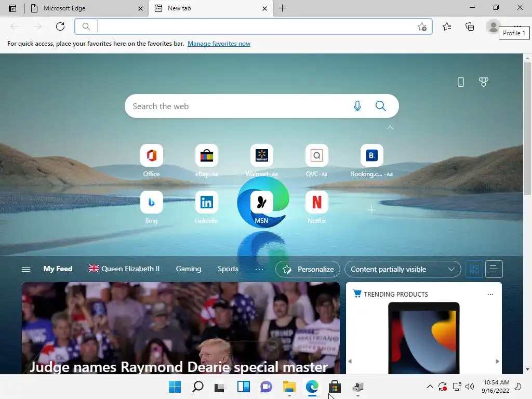532x399 pixels.
Task: Click Manage favorites now link
Action: pyautogui.click(x=219, y=44)
